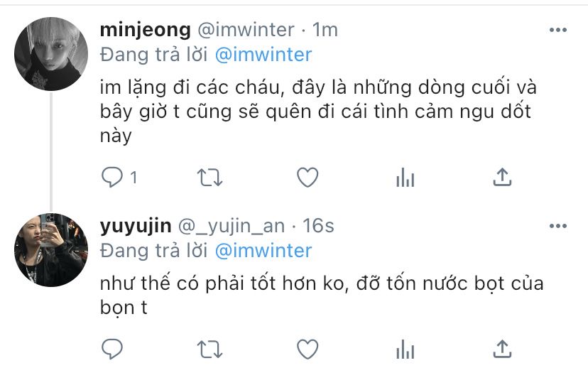The width and height of the screenshot is (588, 368).
Task: View analytics of minjeong's tweet
Action: coord(405,177)
